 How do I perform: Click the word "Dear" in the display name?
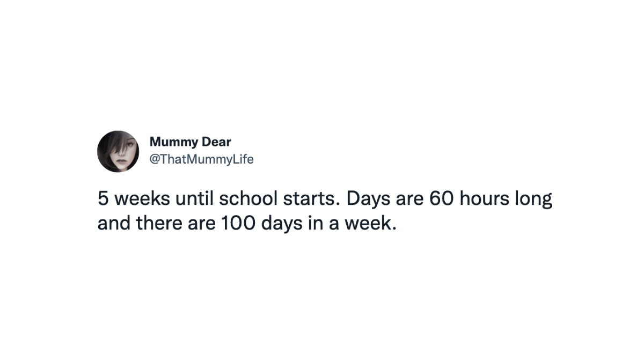coord(217,142)
